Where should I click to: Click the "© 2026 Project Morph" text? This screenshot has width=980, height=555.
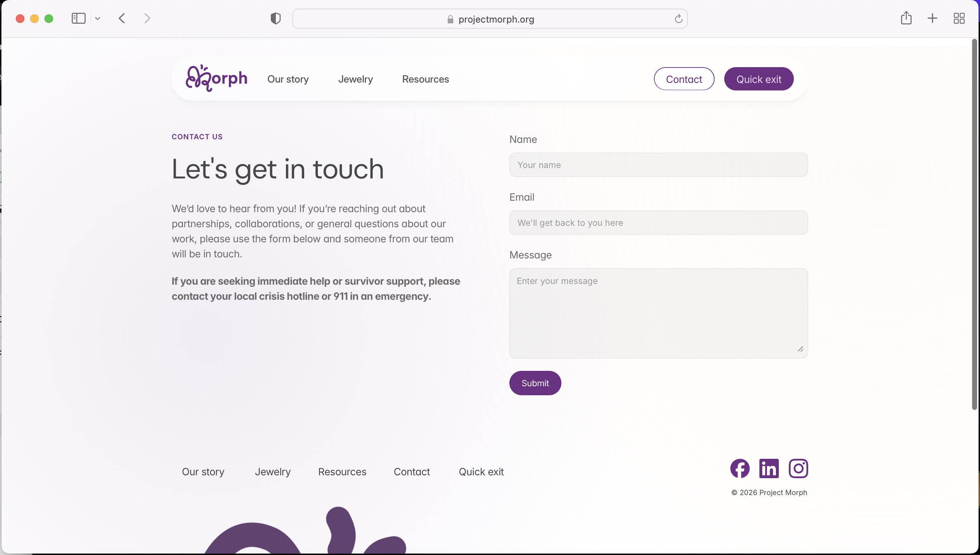click(x=769, y=493)
